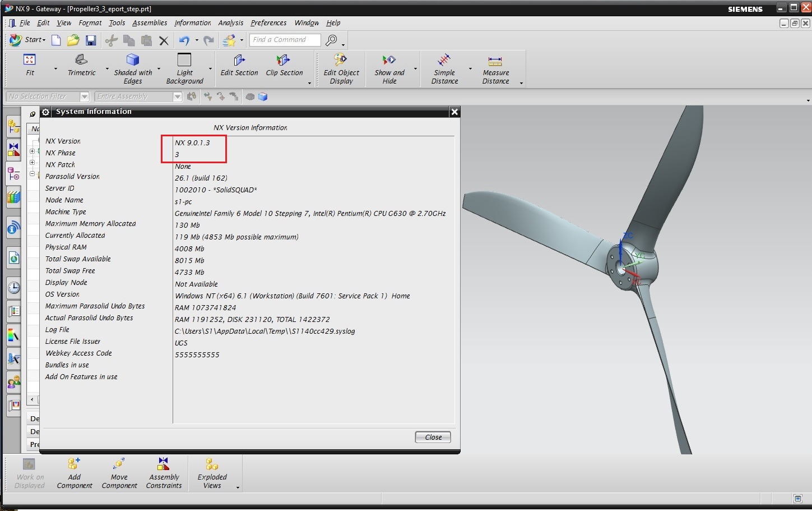Open the Format menu
812x511 pixels.
click(x=90, y=23)
